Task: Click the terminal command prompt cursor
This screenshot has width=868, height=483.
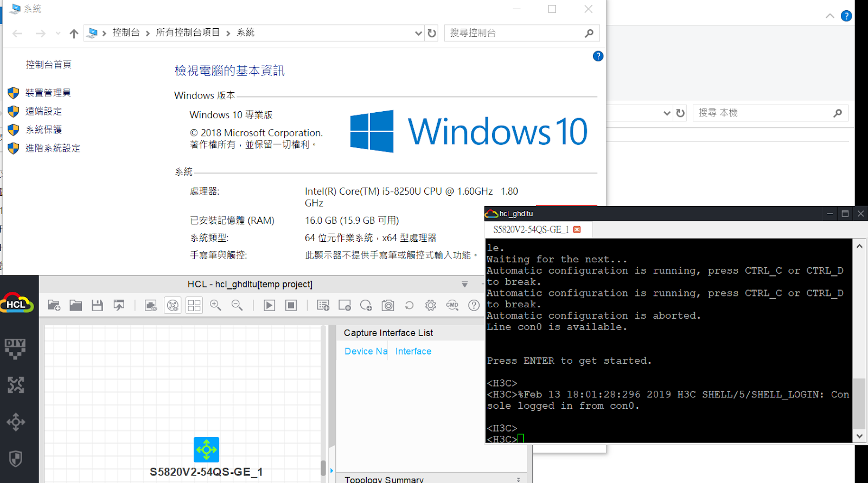Action: (x=521, y=439)
